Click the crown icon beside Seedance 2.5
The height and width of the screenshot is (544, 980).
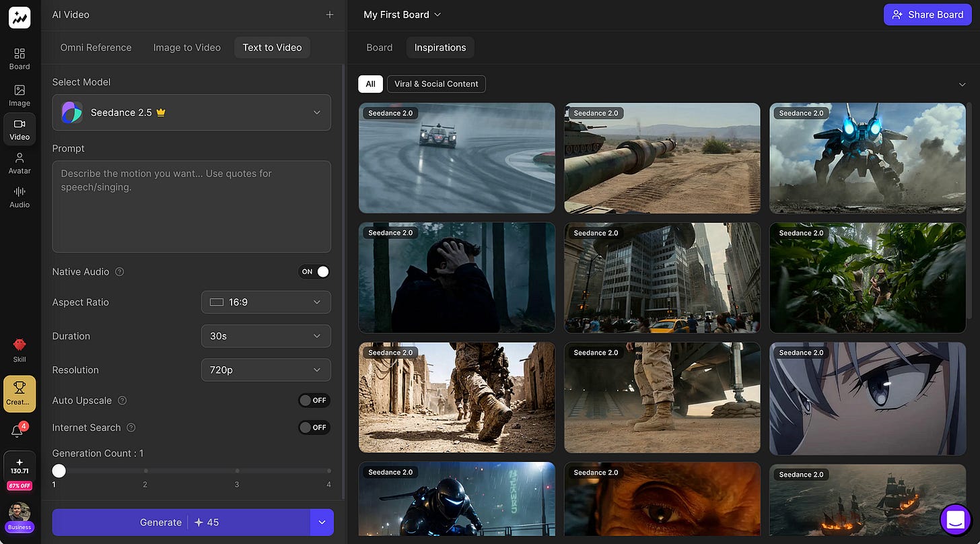pos(161,112)
